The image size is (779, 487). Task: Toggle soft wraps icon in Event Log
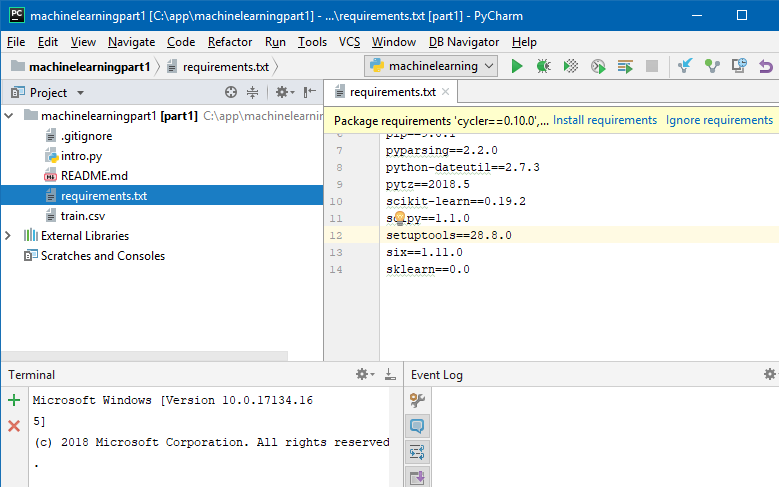coord(417,452)
